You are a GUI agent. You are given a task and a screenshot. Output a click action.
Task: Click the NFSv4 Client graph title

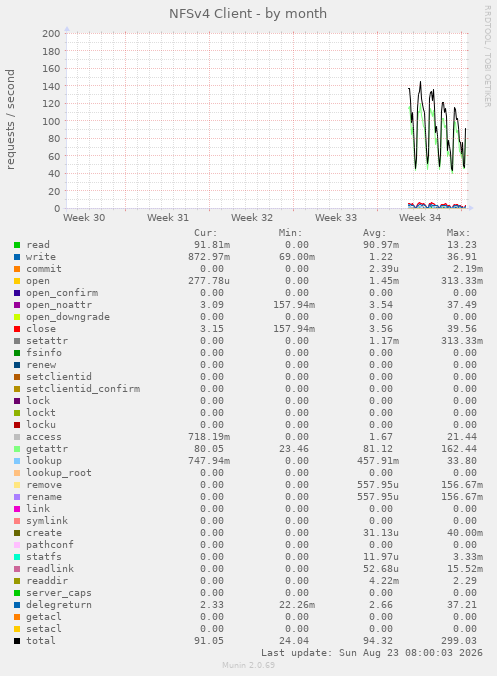[248, 14]
